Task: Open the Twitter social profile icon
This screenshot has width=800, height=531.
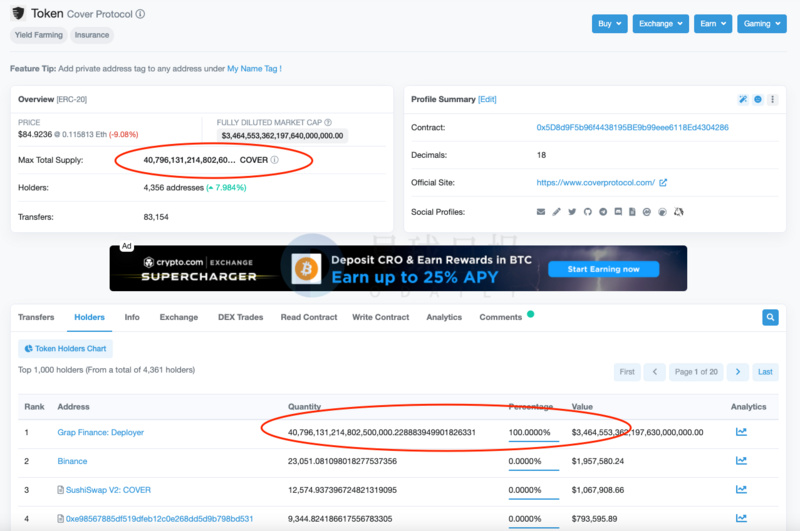Action: tap(572, 212)
